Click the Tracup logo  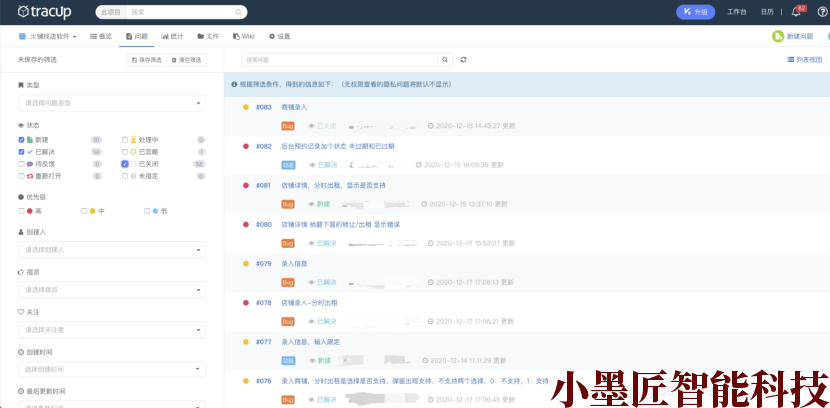click(46, 12)
